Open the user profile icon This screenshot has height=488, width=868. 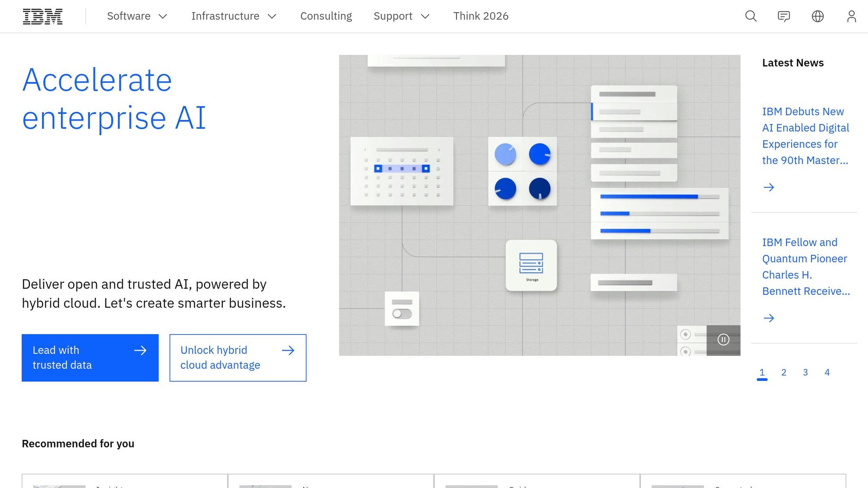[x=851, y=16]
